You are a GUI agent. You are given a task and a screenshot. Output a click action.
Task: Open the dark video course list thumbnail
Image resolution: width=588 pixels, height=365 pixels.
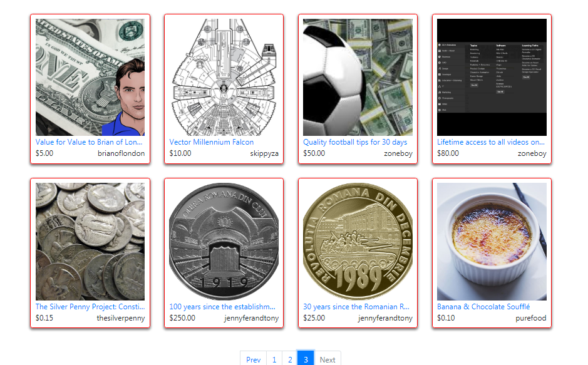(x=492, y=77)
